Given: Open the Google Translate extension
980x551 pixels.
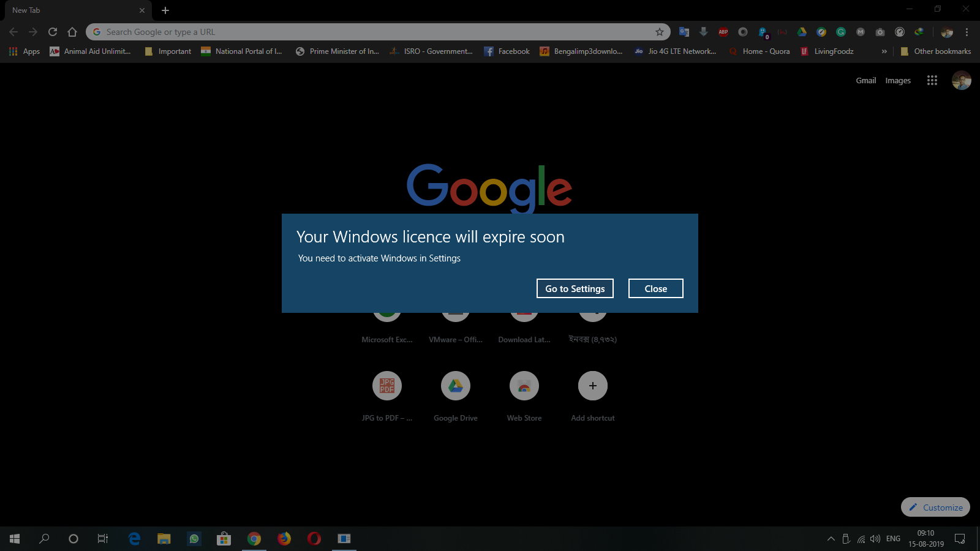Looking at the screenshot, I should pyautogui.click(x=684, y=32).
